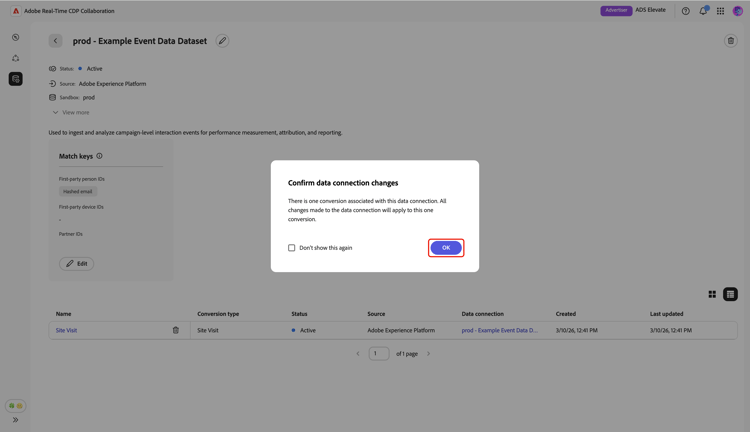750x432 pixels.
Task: Click Match keys info icon
Action: pos(99,156)
